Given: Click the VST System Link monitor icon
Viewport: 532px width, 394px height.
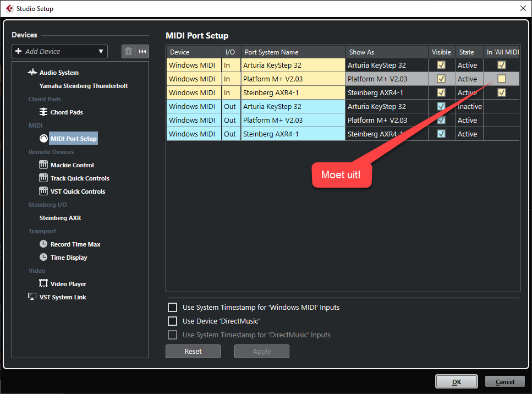Looking at the screenshot, I should 32,297.
